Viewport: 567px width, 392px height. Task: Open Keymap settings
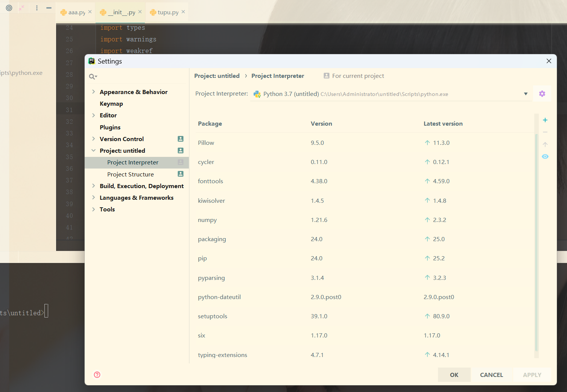[111, 103]
